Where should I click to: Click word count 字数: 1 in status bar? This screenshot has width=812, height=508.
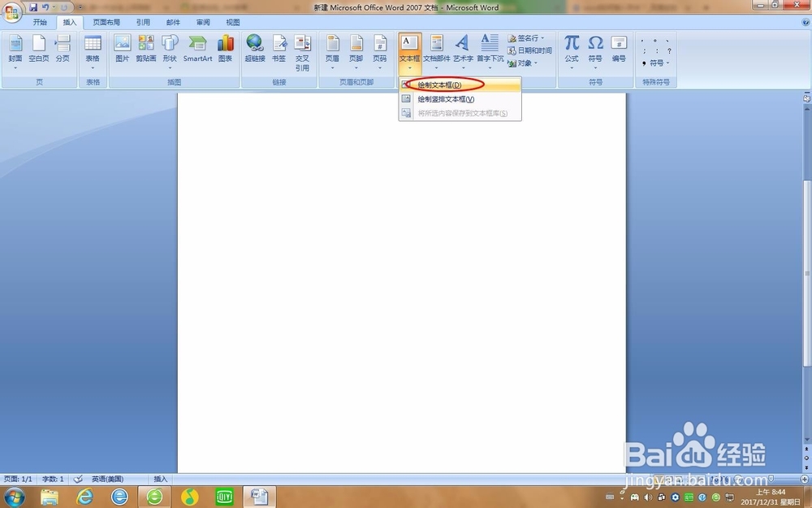coord(53,479)
